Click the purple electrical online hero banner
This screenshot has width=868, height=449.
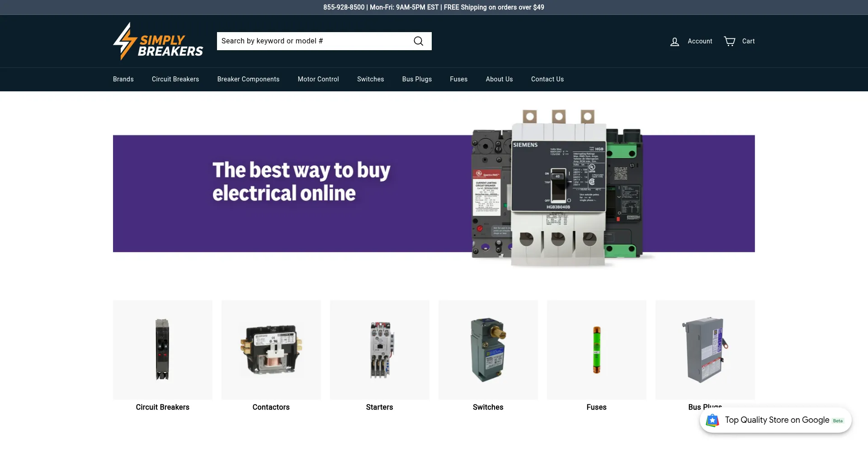[434, 194]
